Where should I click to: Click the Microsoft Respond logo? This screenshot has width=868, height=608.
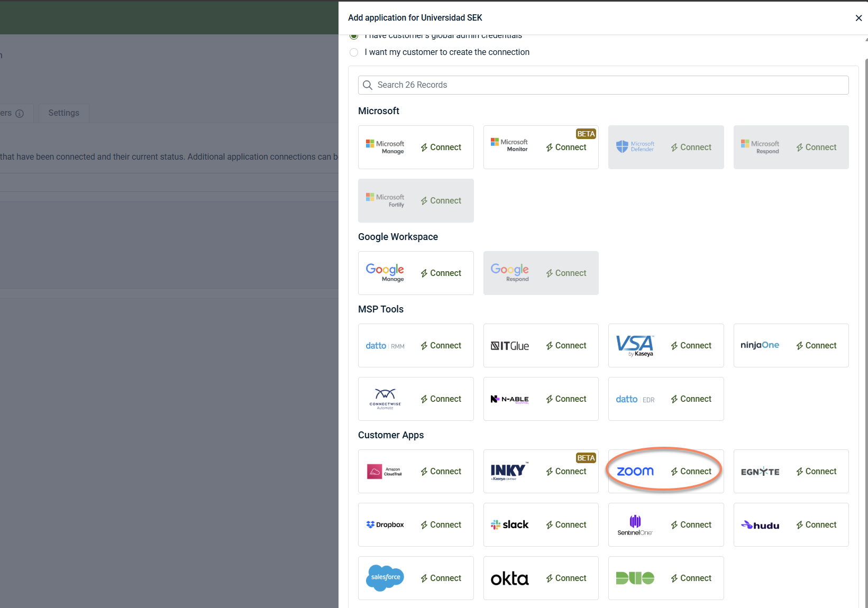[760, 147]
